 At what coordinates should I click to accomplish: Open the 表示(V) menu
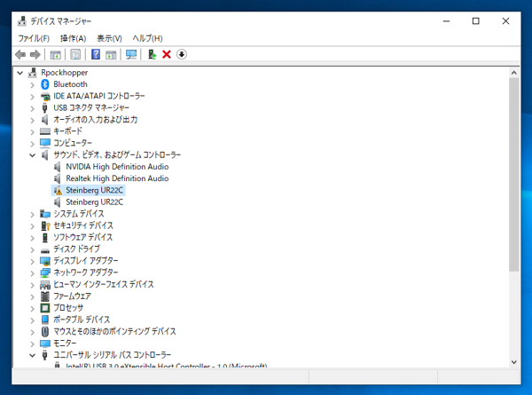tap(109, 38)
